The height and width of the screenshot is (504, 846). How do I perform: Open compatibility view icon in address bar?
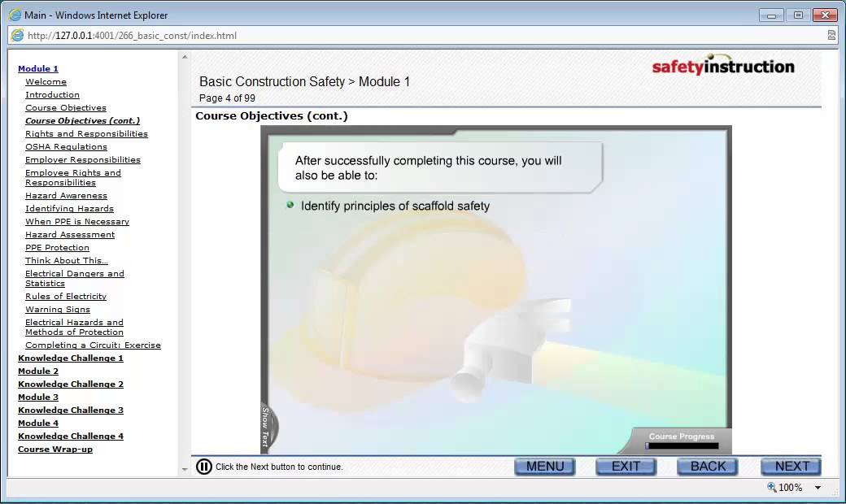click(x=831, y=36)
